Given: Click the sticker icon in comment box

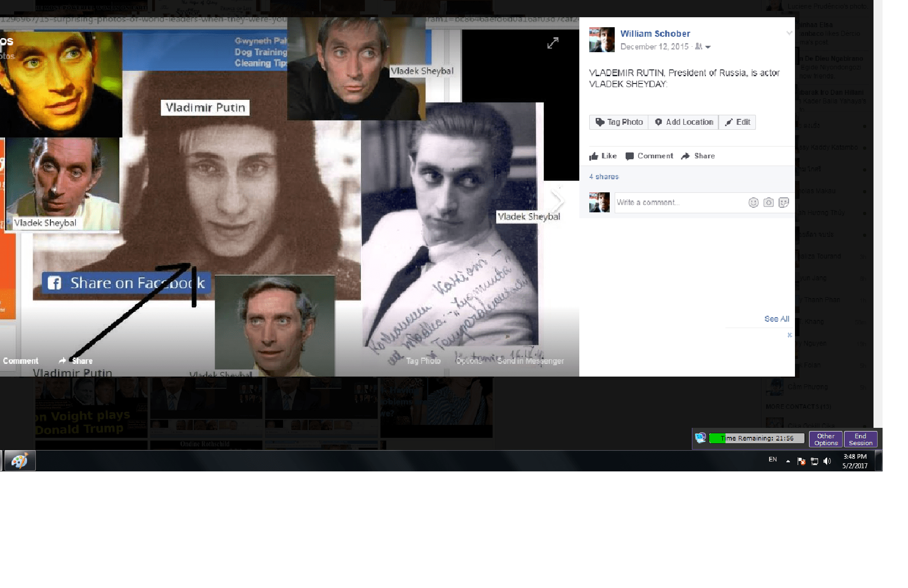Looking at the screenshot, I should [x=784, y=203].
